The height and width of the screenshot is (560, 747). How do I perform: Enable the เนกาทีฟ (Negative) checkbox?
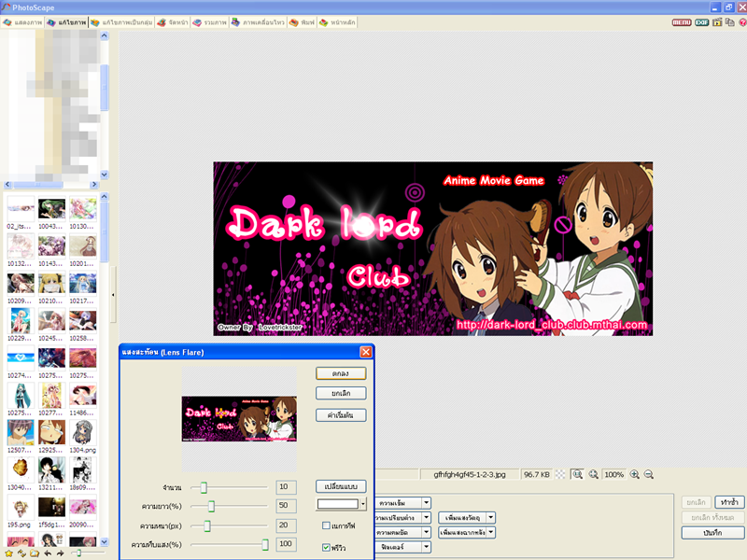(x=326, y=525)
